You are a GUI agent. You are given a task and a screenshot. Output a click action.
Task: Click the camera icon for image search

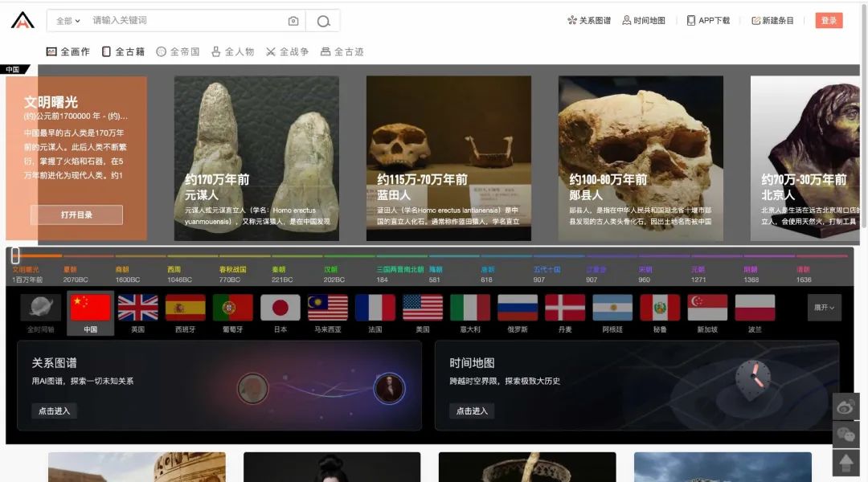point(292,21)
